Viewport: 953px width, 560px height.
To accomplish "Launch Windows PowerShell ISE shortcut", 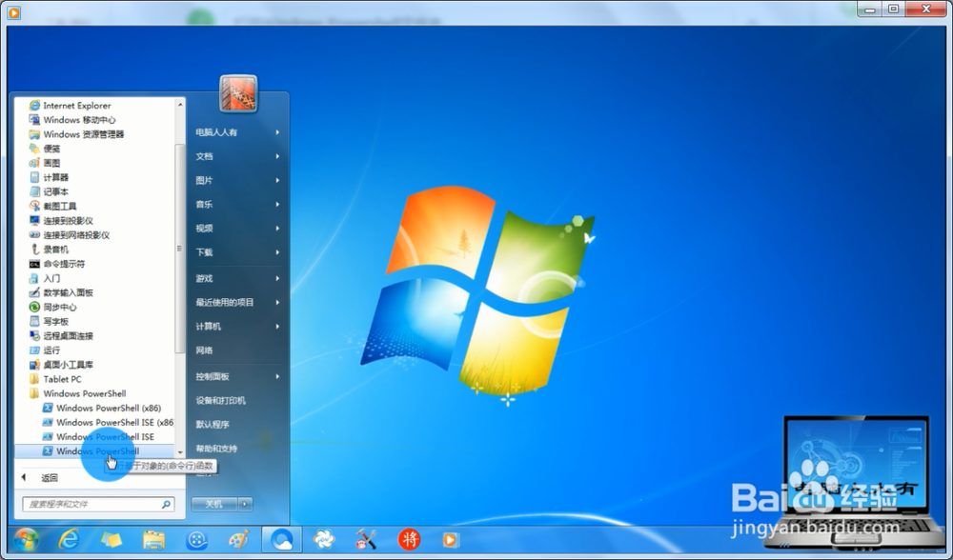I will pyautogui.click(x=98, y=437).
